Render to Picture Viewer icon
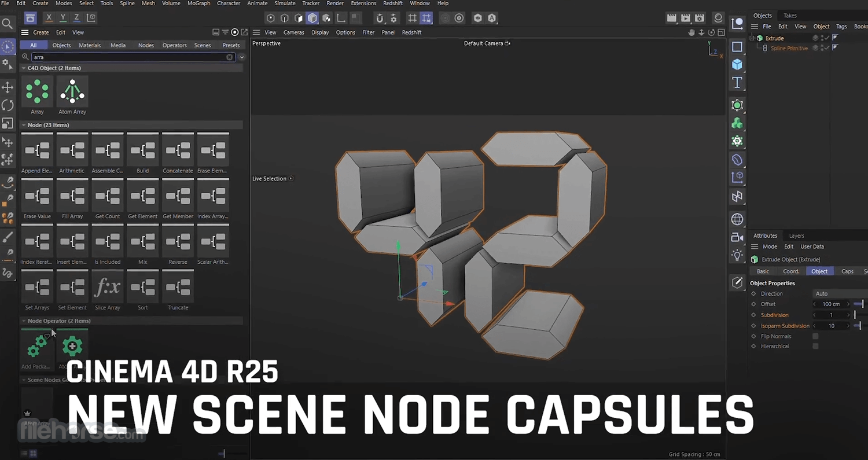Screen dimensions: 868x460 click(x=686, y=19)
